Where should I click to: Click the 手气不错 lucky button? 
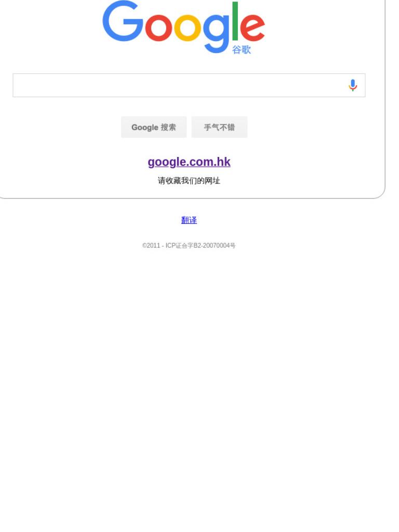tap(219, 127)
